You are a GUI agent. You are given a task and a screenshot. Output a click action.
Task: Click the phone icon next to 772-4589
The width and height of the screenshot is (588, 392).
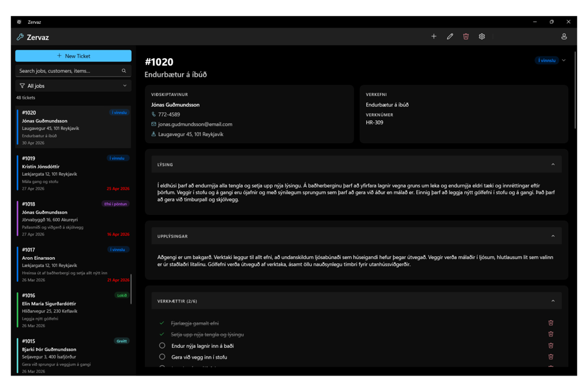click(153, 115)
